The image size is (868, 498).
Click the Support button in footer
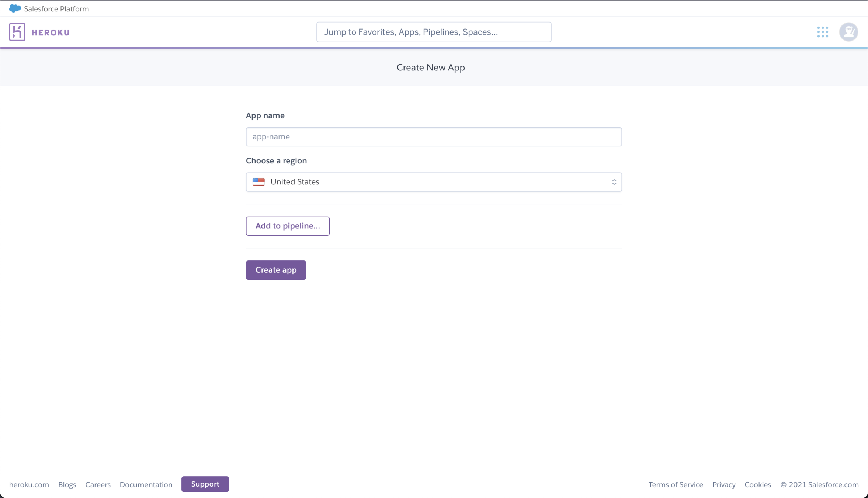tap(205, 484)
